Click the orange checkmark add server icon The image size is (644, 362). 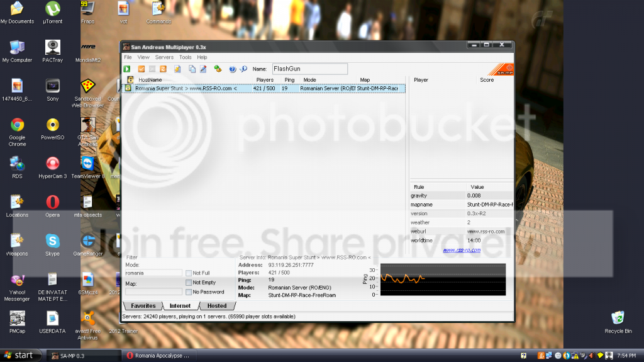click(x=142, y=69)
